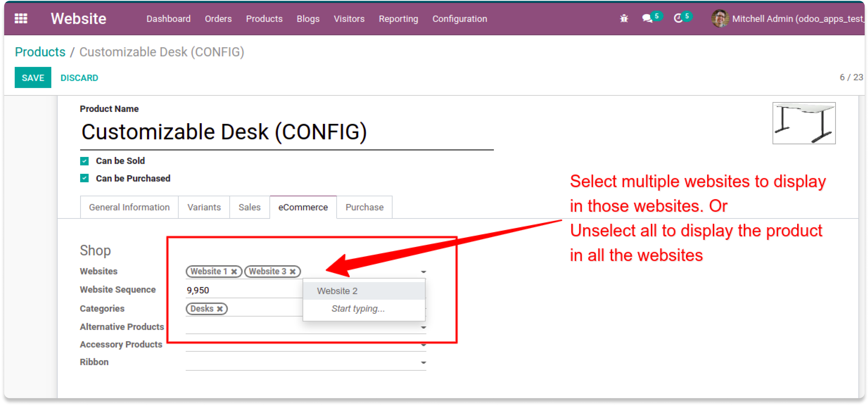Toggle the Can be Purchased checkbox

tap(84, 178)
